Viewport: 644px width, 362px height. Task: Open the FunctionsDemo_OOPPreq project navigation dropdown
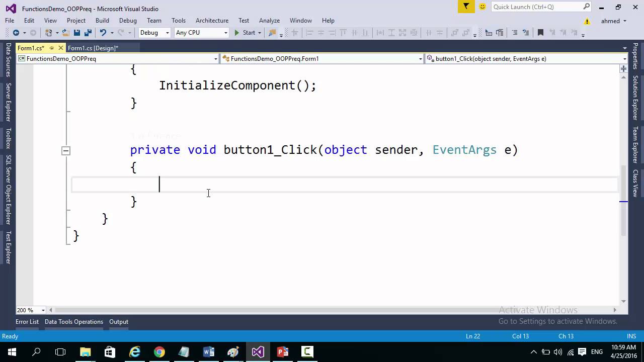click(x=118, y=59)
